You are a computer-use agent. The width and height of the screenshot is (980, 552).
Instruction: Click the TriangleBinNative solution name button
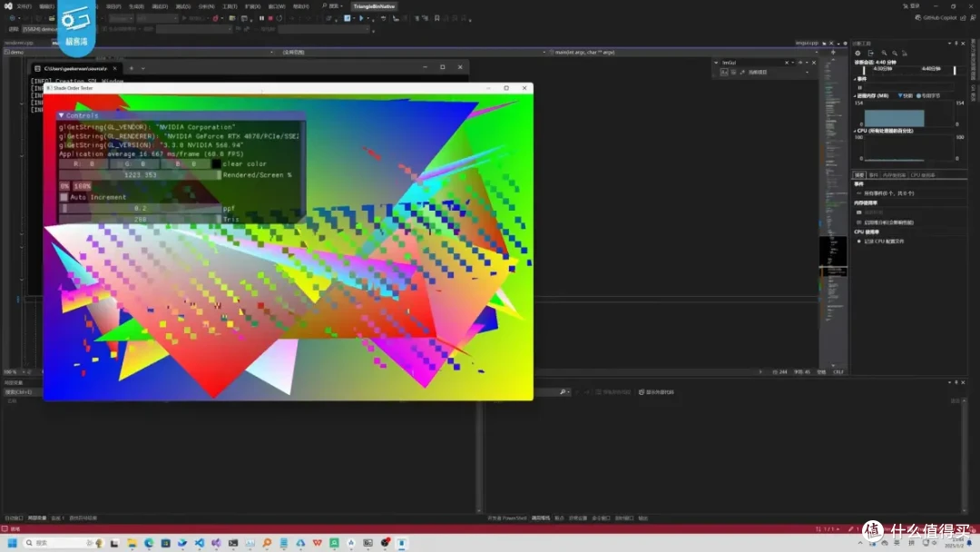pos(374,6)
